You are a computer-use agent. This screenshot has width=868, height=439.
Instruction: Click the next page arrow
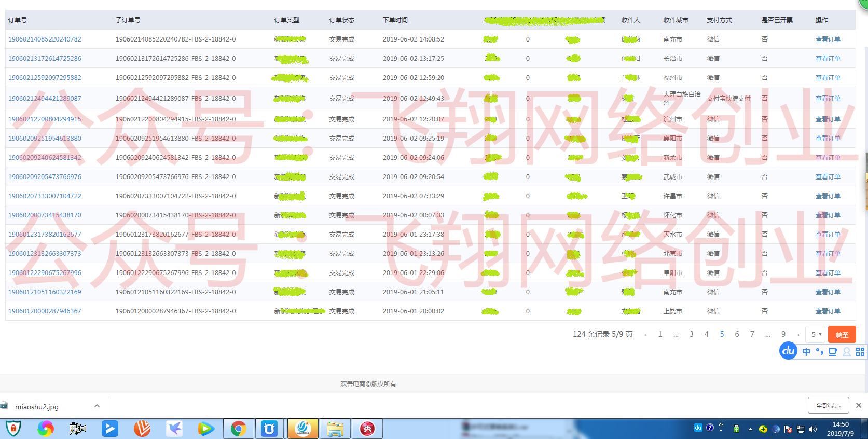coord(798,335)
